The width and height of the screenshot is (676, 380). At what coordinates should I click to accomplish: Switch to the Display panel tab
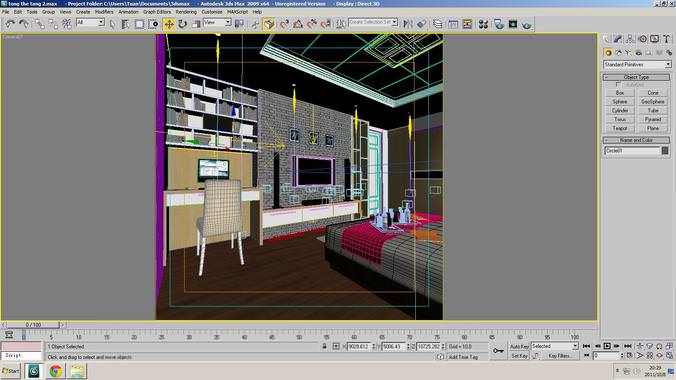[x=654, y=39]
